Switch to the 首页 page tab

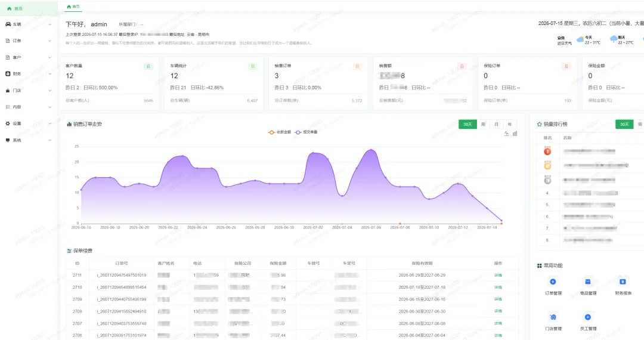pyautogui.click(x=73, y=7)
